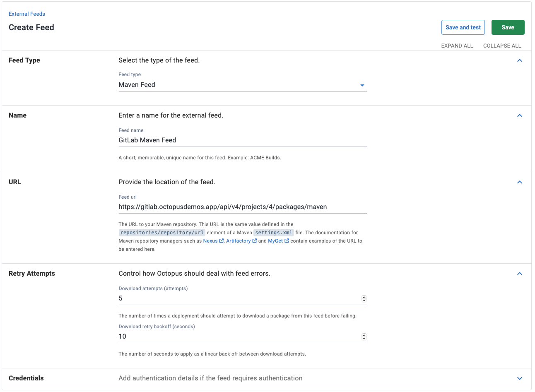Click the Feed Type section heading
Screen dimensions: 535x392
pos(24,60)
